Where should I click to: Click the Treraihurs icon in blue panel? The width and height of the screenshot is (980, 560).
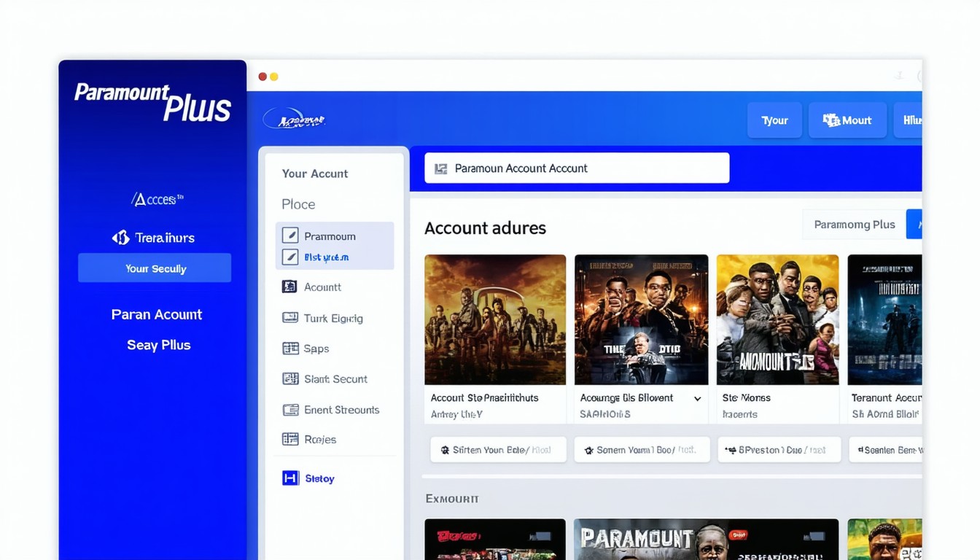(120, 238)
